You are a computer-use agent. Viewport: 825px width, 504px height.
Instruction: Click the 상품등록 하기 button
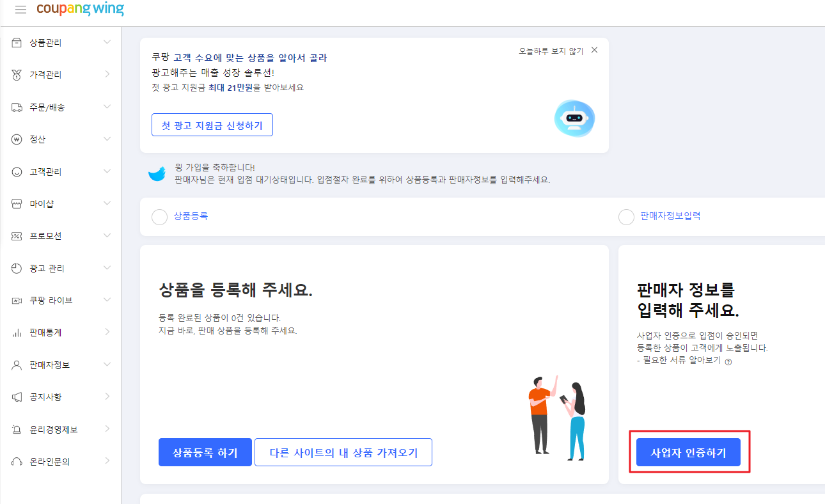pos(205,453)
